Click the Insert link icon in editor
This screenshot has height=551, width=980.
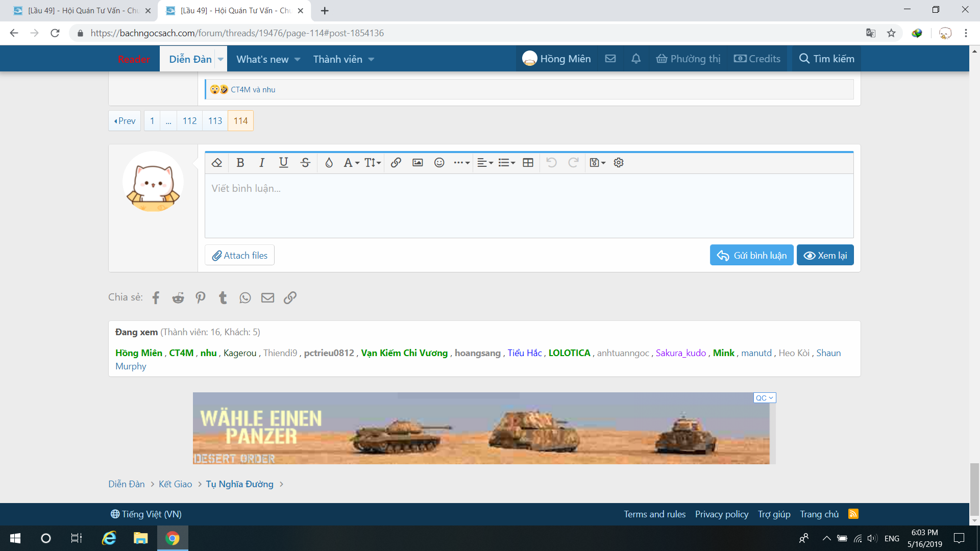pos(396,163)
